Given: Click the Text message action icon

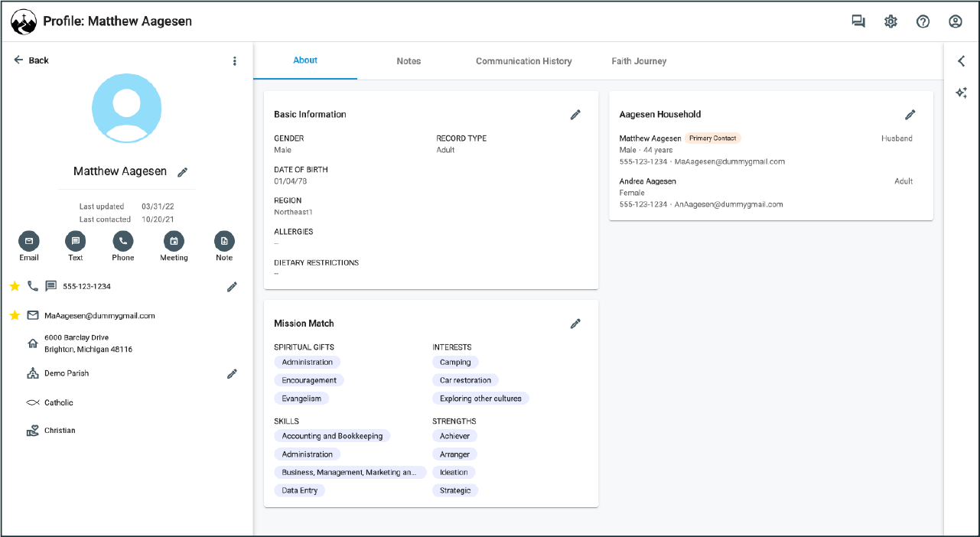Looking at the screenshot, I should (76, 241).
